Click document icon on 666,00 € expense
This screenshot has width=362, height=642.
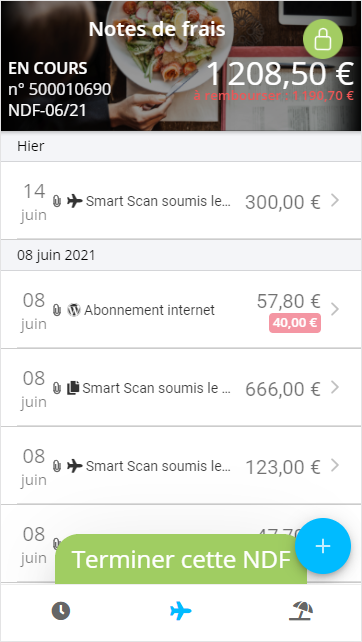73,388
